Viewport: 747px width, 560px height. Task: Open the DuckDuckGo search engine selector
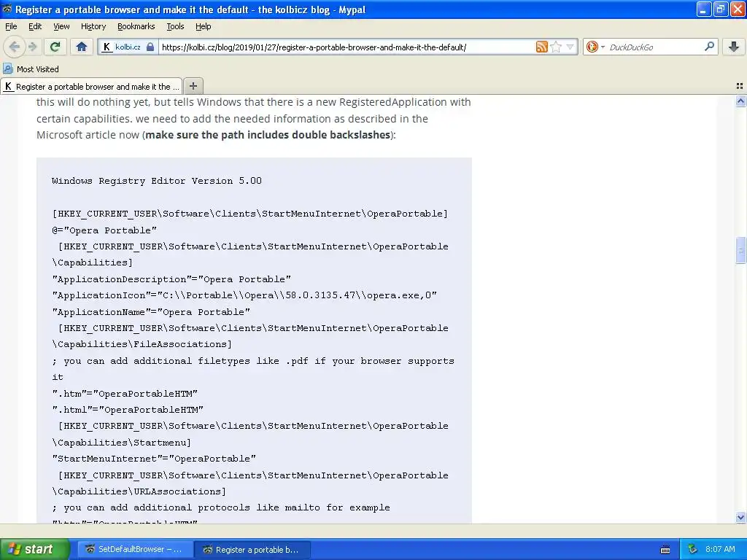[595, 47]
